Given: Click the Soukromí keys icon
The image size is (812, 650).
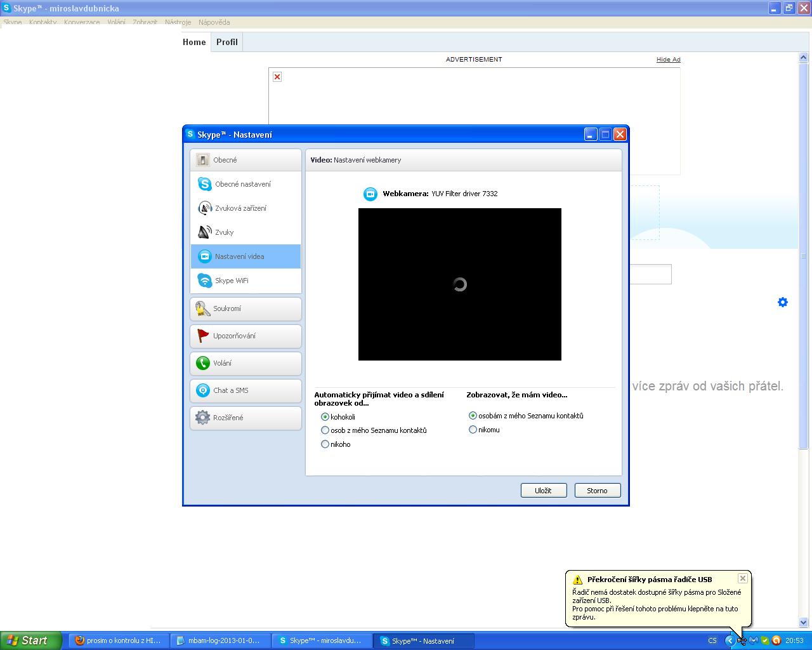Looking at the screenshot, I should coord(202,308).
